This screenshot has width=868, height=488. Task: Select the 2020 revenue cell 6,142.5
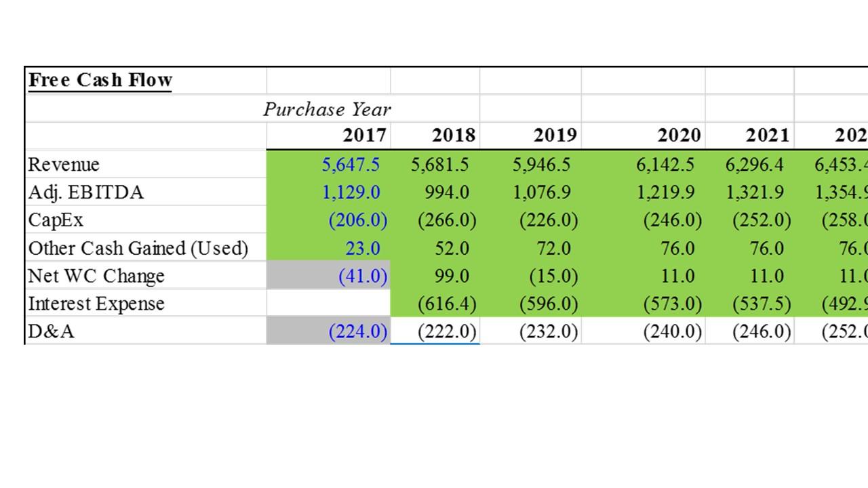click(643, 164)
